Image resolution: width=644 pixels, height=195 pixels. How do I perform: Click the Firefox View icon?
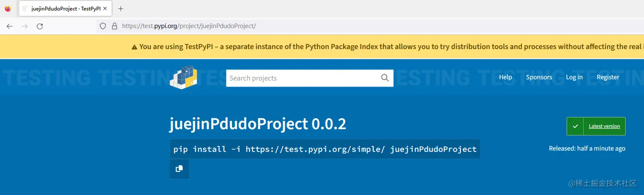click(8, 9)
